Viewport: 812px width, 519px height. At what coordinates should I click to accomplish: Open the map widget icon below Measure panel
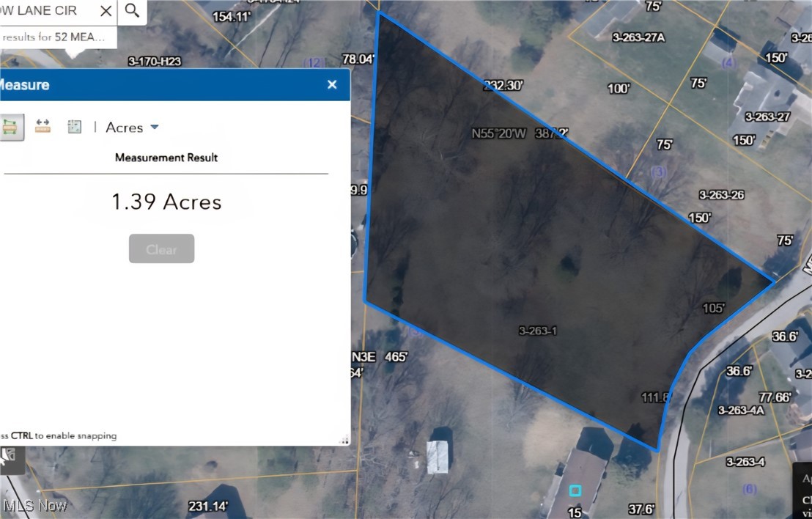10,460
